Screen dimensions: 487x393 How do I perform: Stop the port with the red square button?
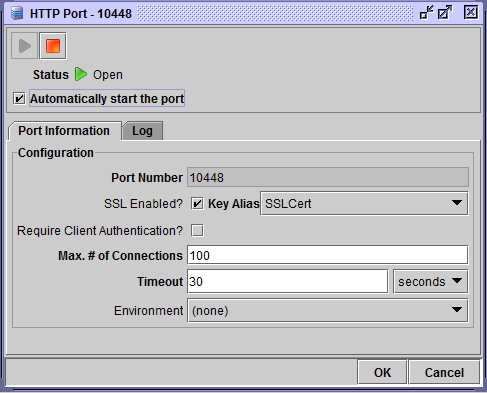click(53, 46)
